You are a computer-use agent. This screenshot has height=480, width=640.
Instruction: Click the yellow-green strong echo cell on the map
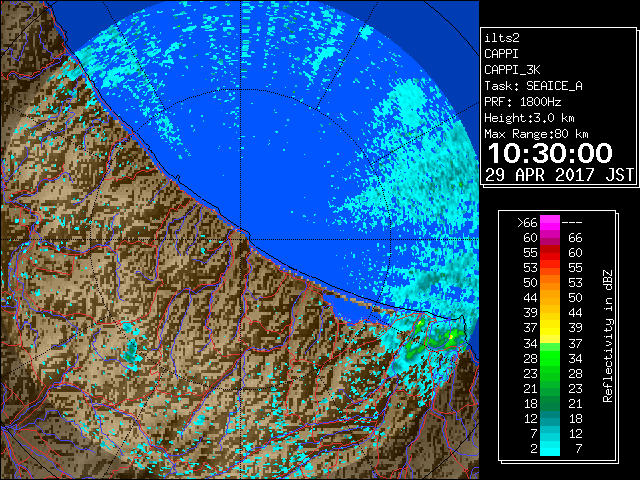tap(451, 337)
